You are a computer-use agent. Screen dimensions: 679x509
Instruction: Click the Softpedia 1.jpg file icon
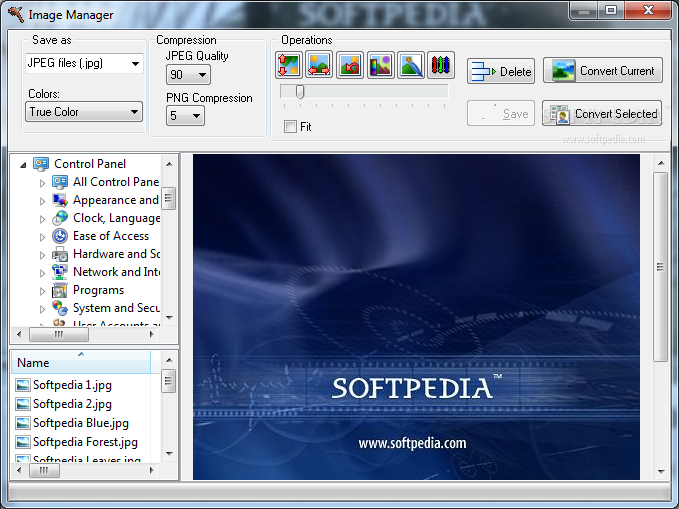pyautogui.click(x=23, y=385)
